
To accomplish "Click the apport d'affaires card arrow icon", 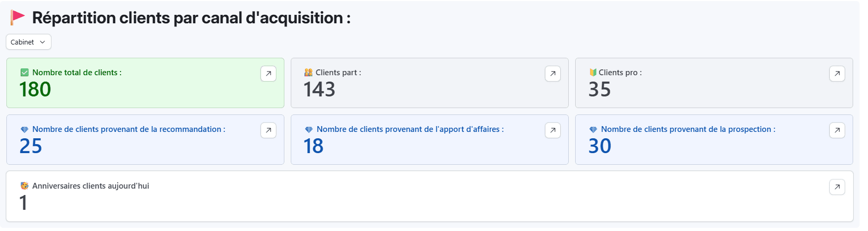I will point(553,130).
